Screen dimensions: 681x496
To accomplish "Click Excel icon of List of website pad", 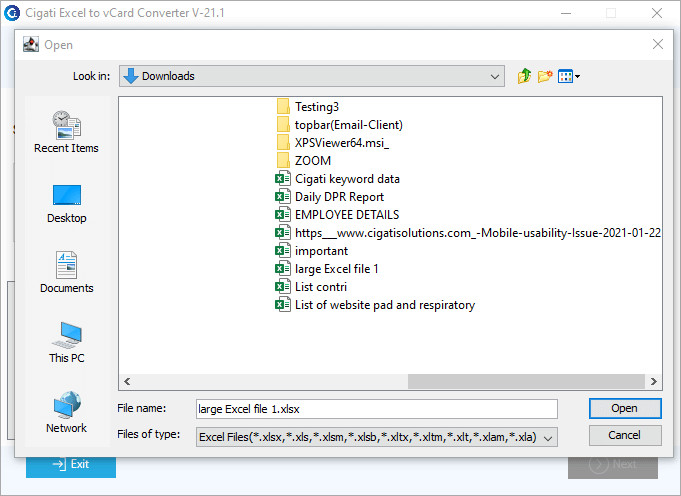I will click(x=283, y=305).
